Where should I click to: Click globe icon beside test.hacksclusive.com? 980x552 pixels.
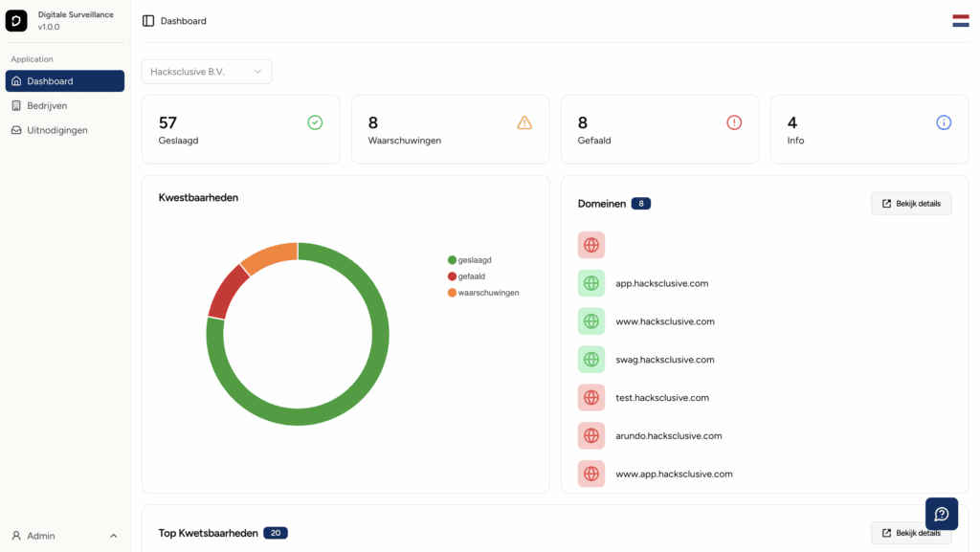point(591,398)
